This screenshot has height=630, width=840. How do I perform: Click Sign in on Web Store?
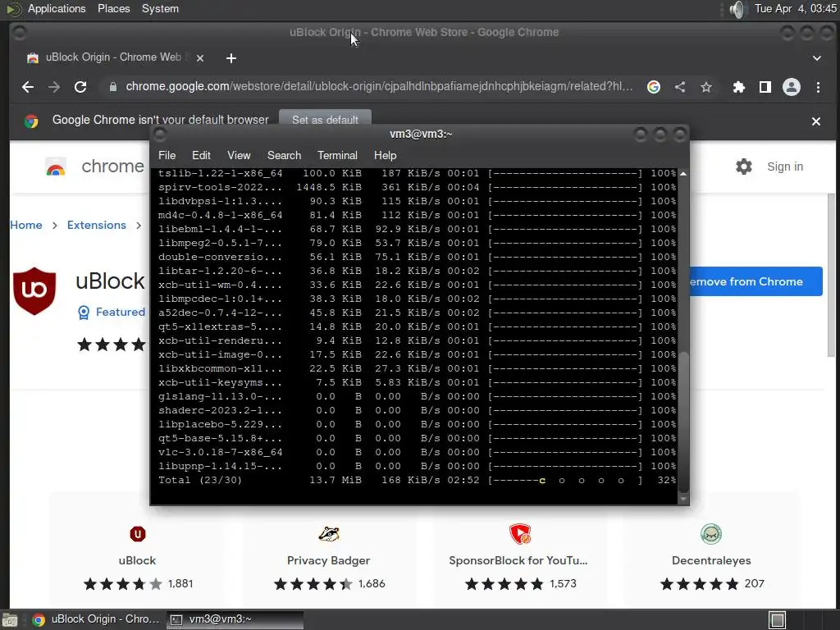[x=785, y=167]
